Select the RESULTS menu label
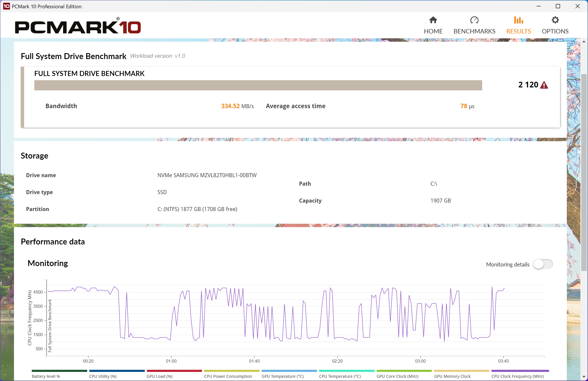The height and width of the screenshot is (381, 588). [x=519, y=31]
